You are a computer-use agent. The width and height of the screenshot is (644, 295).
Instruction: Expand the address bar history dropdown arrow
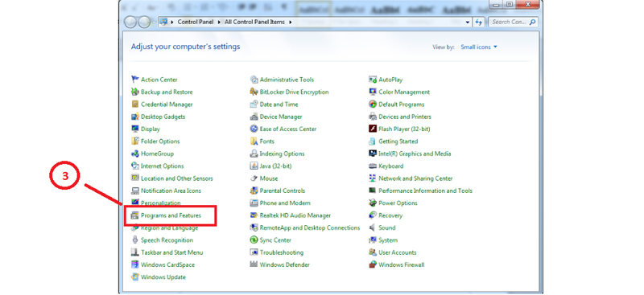[468, 23]
